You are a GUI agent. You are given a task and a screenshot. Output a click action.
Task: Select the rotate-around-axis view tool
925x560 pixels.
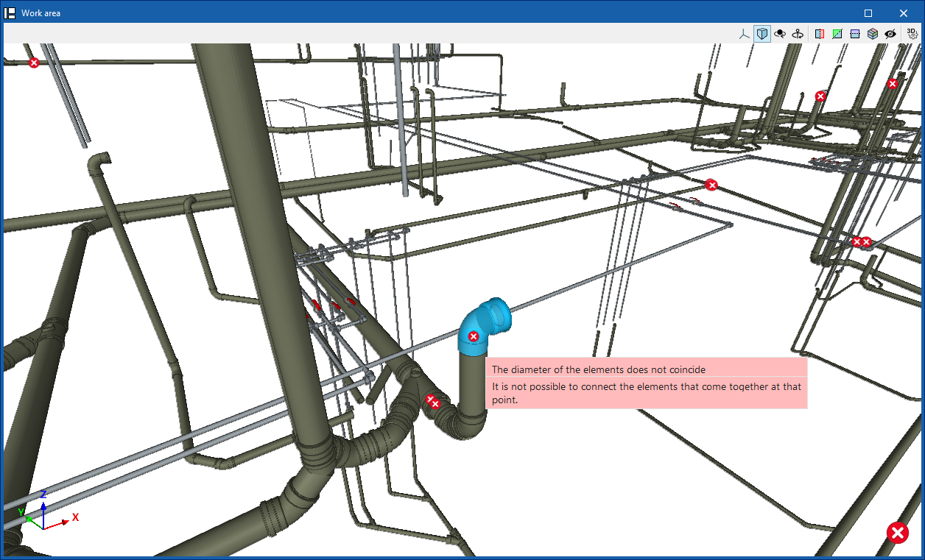[x=798, y=34]
